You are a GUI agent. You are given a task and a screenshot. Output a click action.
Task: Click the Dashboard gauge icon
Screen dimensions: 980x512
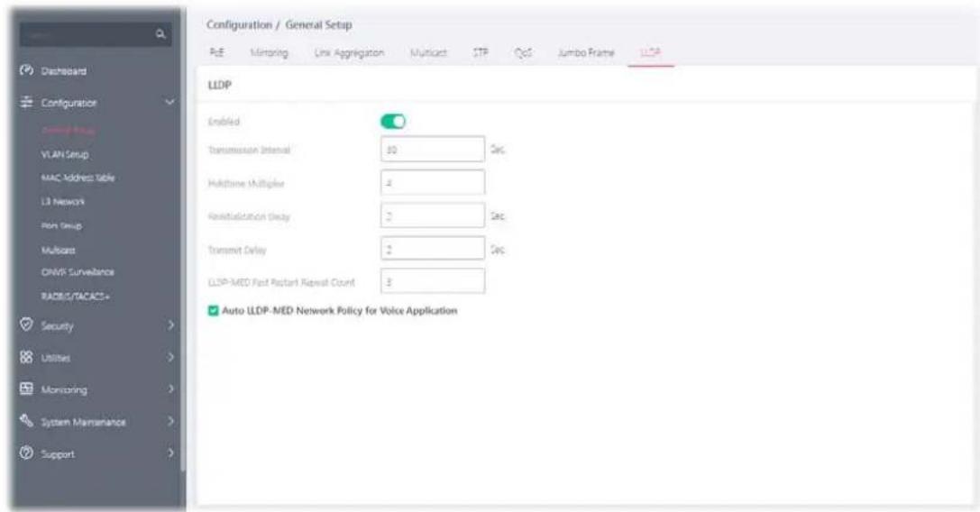point(26,70)
